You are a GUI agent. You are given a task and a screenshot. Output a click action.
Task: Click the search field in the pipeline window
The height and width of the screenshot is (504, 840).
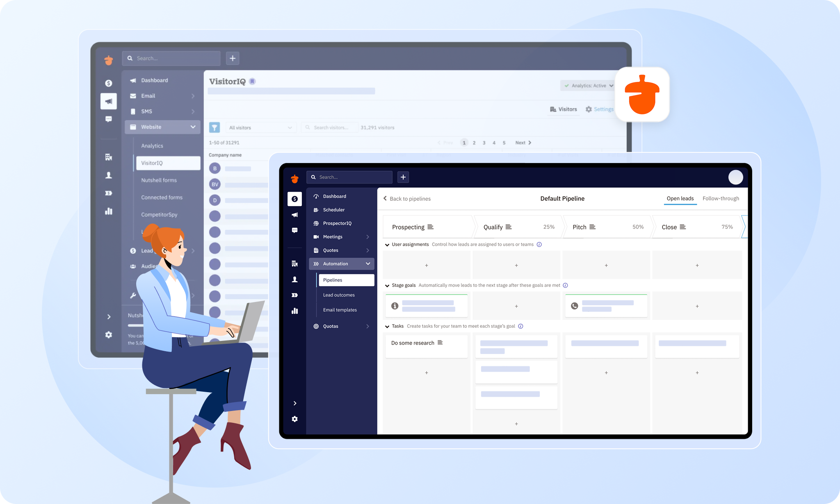click(x=349, y=177)
